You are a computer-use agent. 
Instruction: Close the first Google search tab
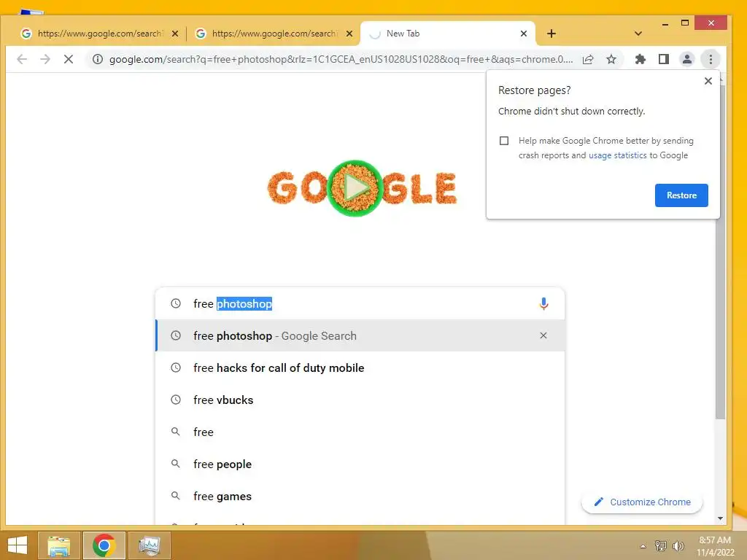pos(175,34)
